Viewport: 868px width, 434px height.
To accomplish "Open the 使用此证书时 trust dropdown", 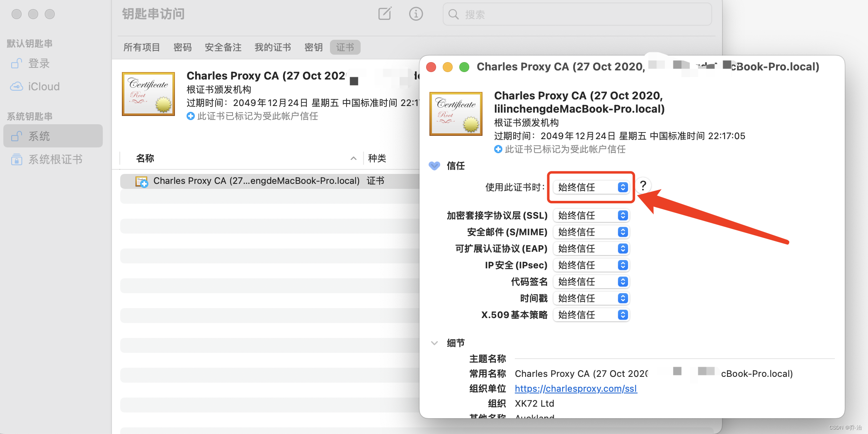I will click(x=591, y=187).
